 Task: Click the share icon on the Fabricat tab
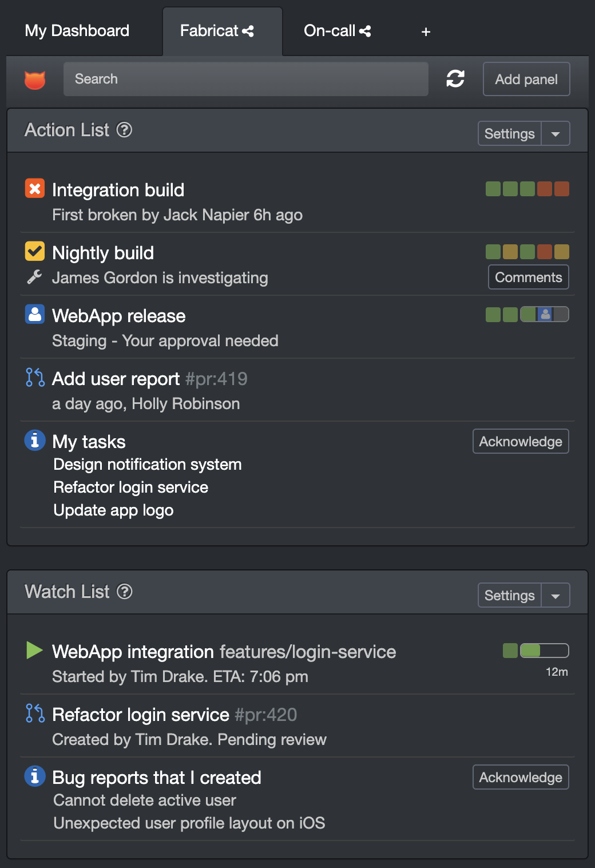247,31
